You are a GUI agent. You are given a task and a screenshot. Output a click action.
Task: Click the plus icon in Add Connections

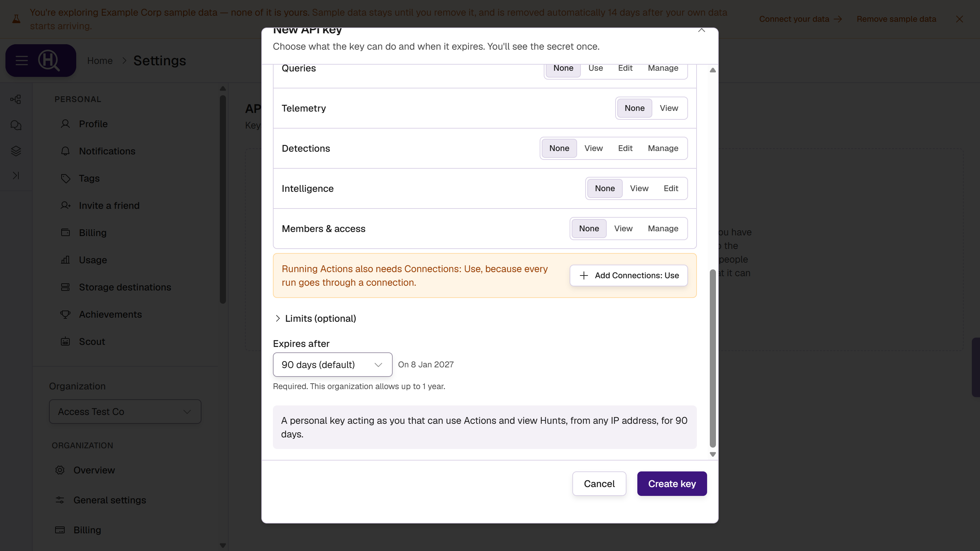point(584,275)
